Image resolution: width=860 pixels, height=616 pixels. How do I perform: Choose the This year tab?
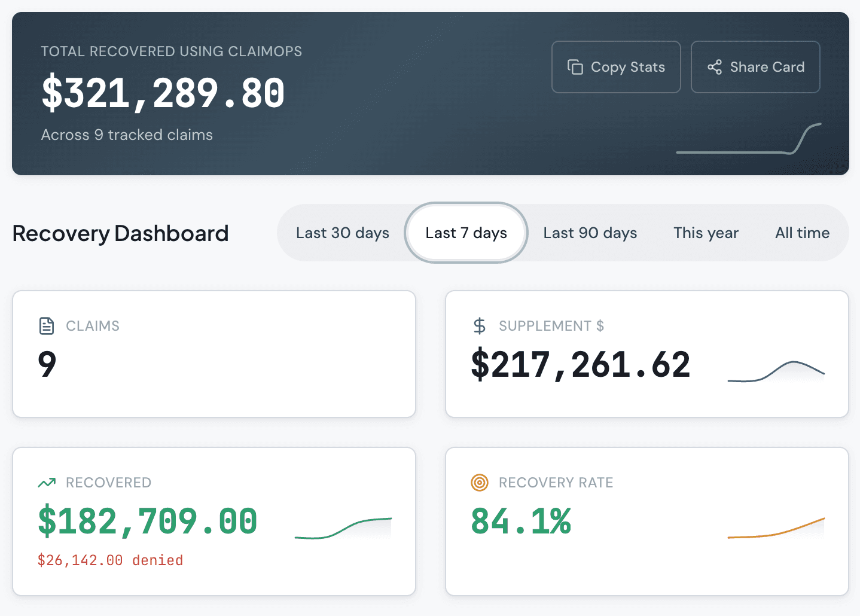coord(706,233)
